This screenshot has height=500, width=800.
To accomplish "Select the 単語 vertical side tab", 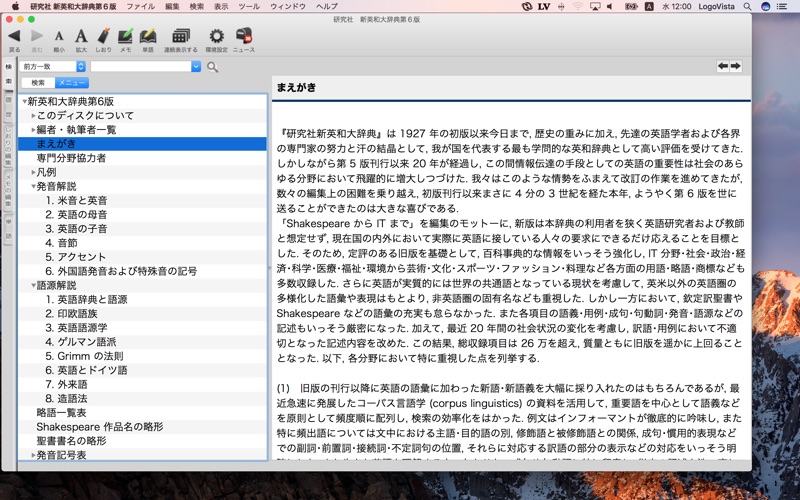I will (9, 229).
